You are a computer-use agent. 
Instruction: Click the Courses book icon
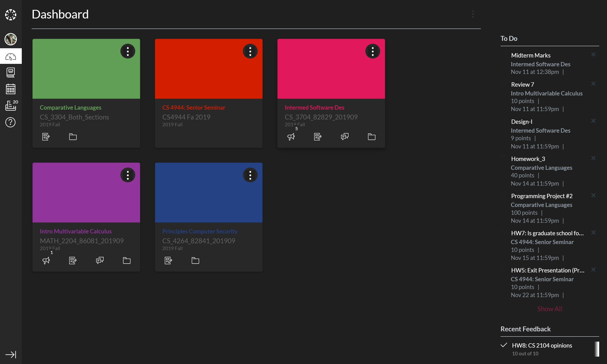pyautogui.click(x=10, y=72)
